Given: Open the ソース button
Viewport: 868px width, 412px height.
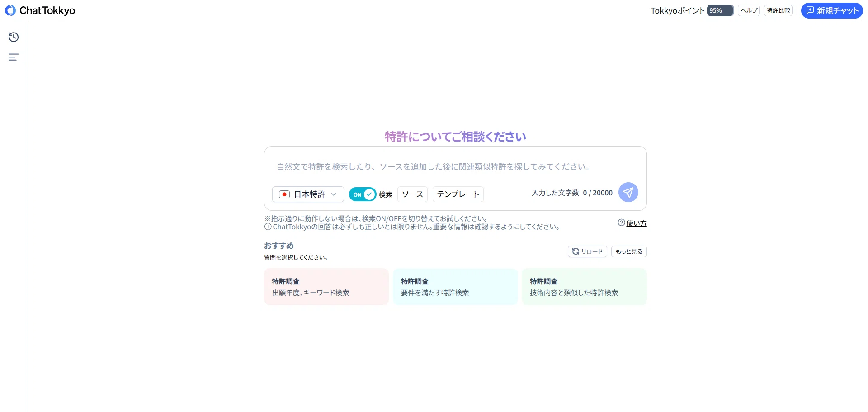Looking at the screenshot, I should 412,194.
